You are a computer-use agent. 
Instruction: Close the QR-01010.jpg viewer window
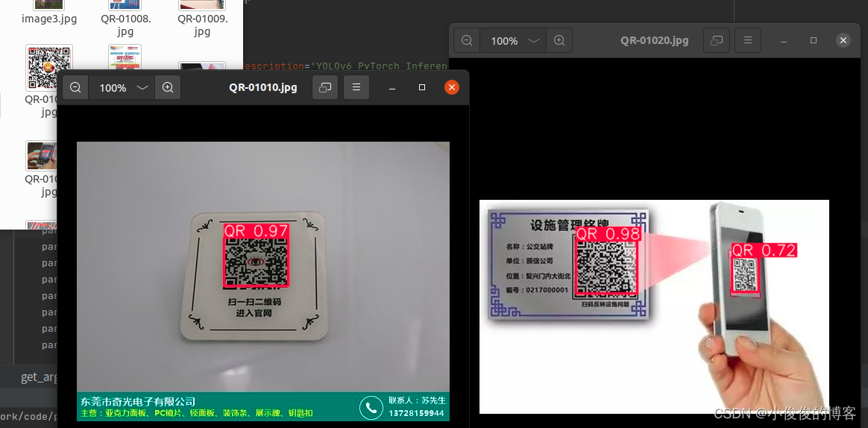(452, 87)
